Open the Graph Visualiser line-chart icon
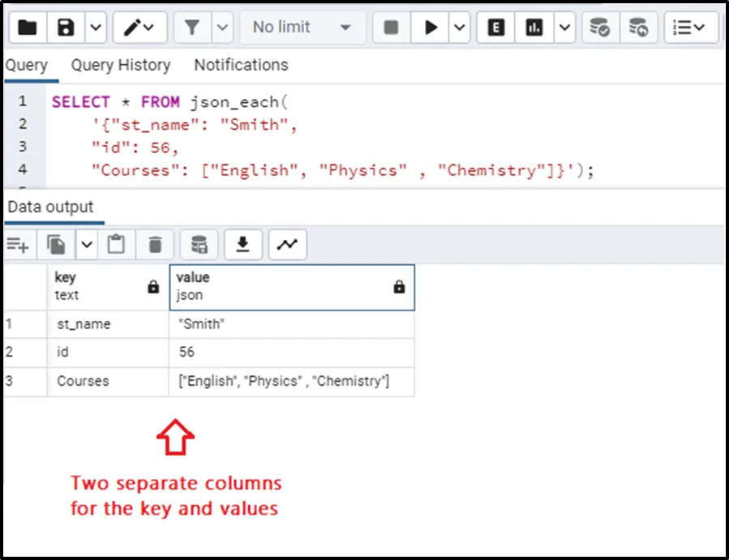 click(287, 244)
